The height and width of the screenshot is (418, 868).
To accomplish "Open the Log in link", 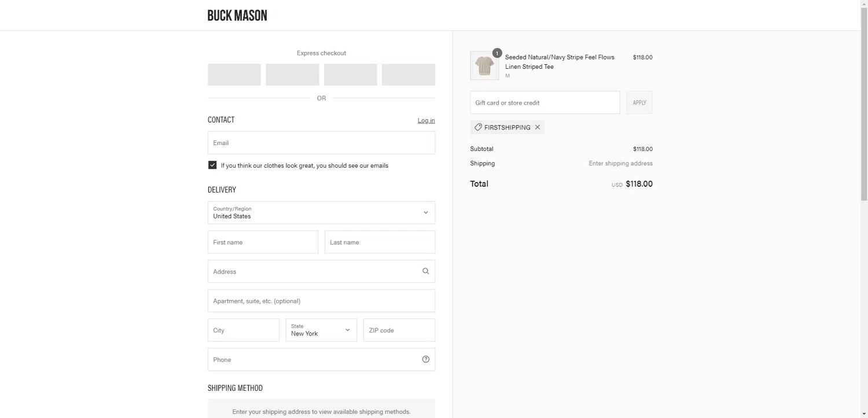I will click(x=426, y=120).
